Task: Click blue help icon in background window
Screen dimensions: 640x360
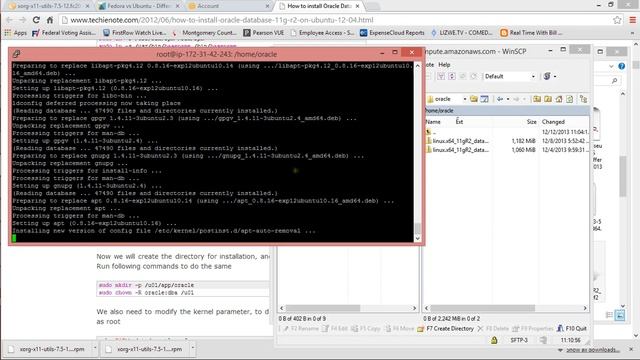Action: (x=622, y=66)
